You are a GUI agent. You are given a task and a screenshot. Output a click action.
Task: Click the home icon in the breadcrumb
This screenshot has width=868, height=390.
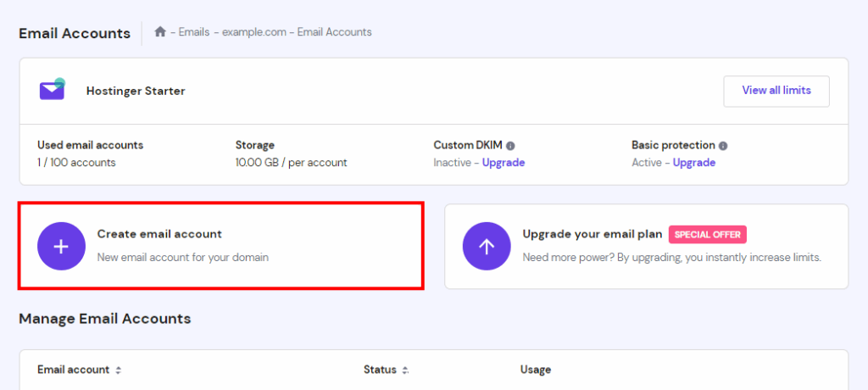click(x=160, y=32)
